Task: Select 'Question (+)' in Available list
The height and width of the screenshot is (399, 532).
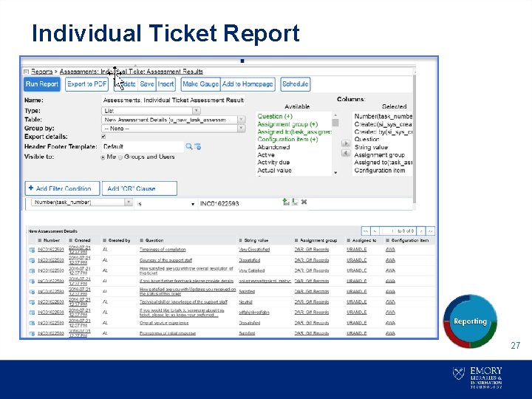Action: [x=275, y=117]
